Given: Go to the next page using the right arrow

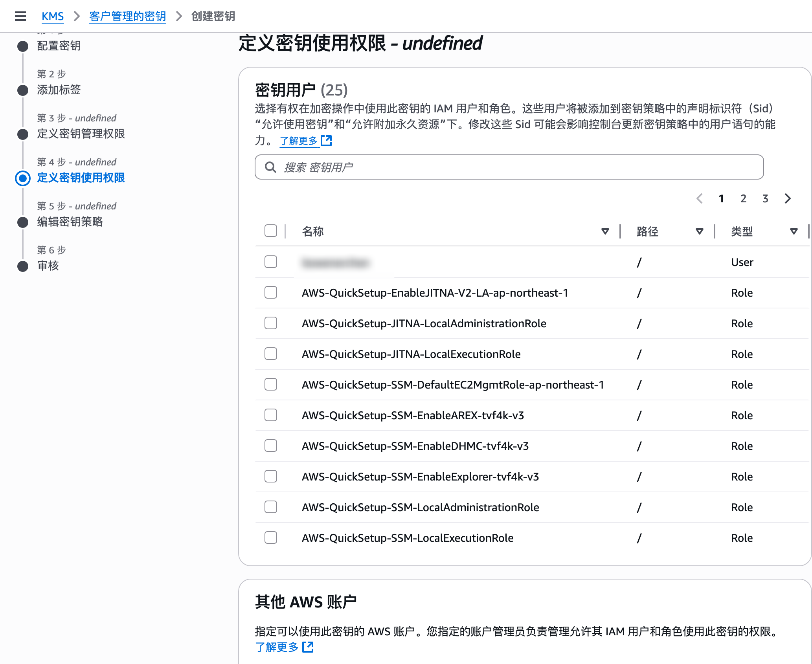Looking at the screenshot, I should (x=788, y=199).
